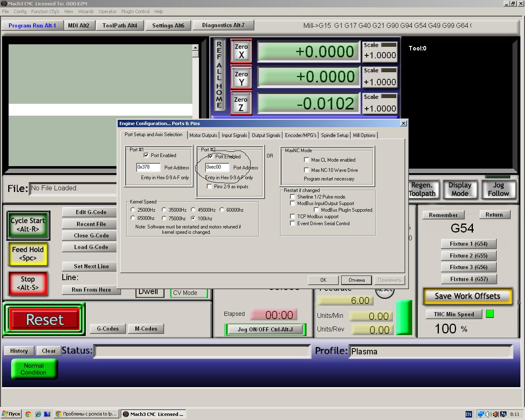Click the Feed Hold button
This screenshot has width=525, height=420.
[27, 253]
